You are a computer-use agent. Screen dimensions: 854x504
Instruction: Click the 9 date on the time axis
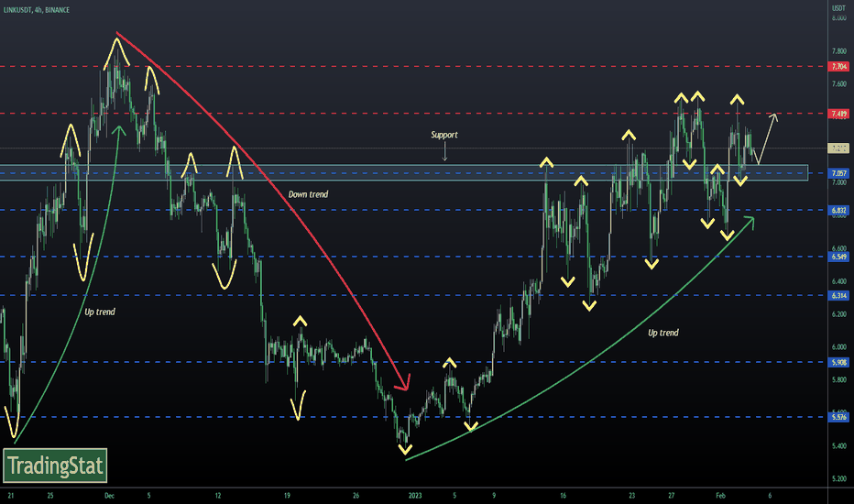[494, 496]
